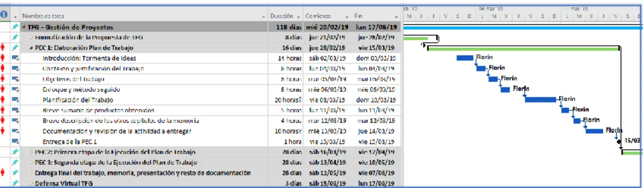Click the task-mode icon for Introducción: Tormenta de Ideas
The image size is (644, 188).
tap(15, 58)
